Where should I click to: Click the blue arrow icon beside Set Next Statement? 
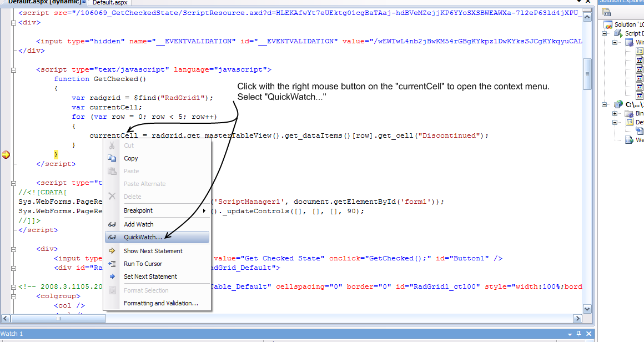point(112,276)
